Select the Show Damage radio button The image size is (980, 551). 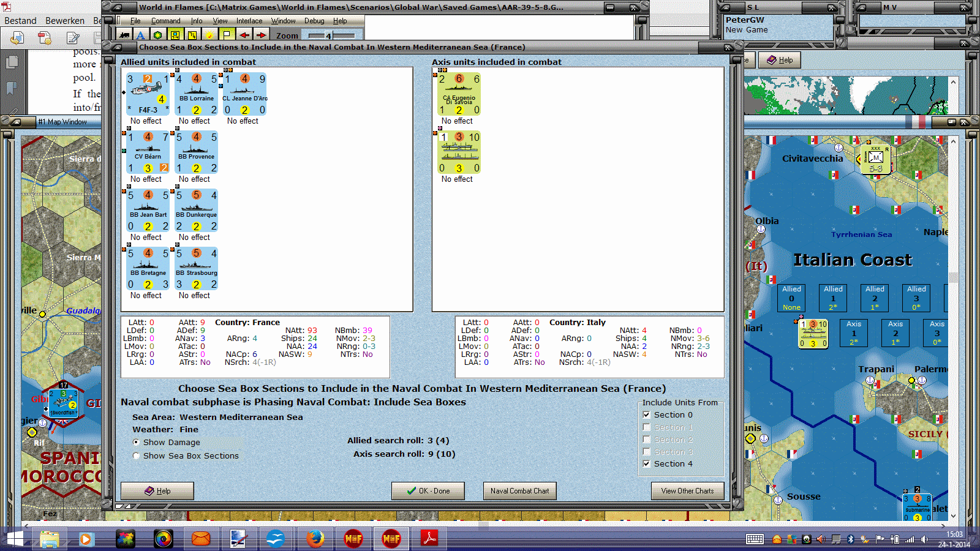point(136,442)
